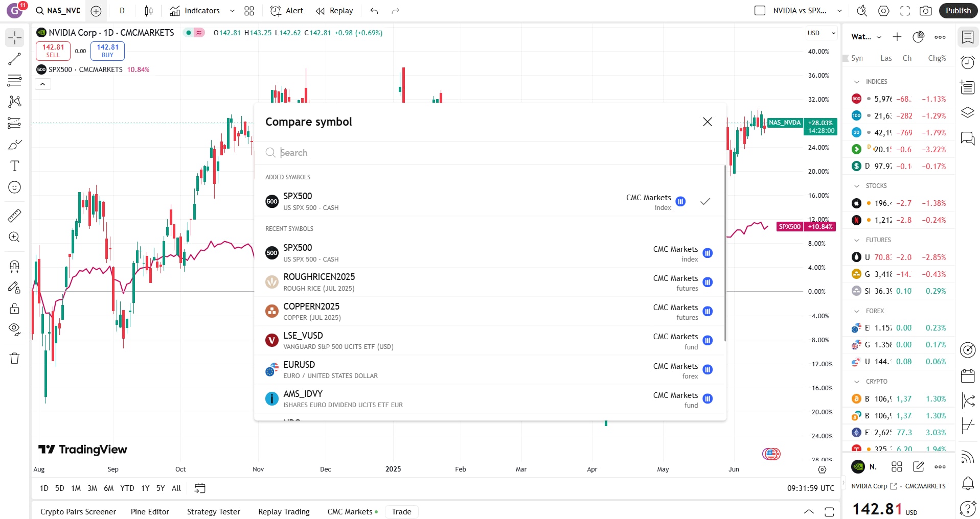Collapse the INDICES section
The width and height of the screenshot is (980, 519).
(x=857, y=82)
